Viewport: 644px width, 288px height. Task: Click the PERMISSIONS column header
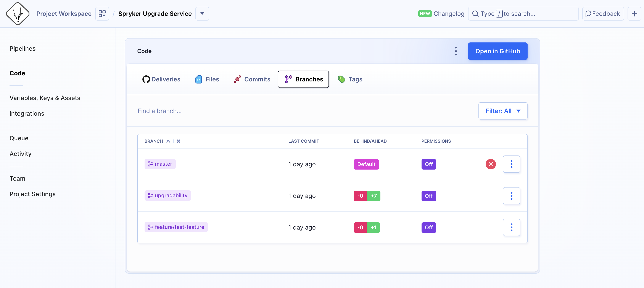(x=436, y=141)
